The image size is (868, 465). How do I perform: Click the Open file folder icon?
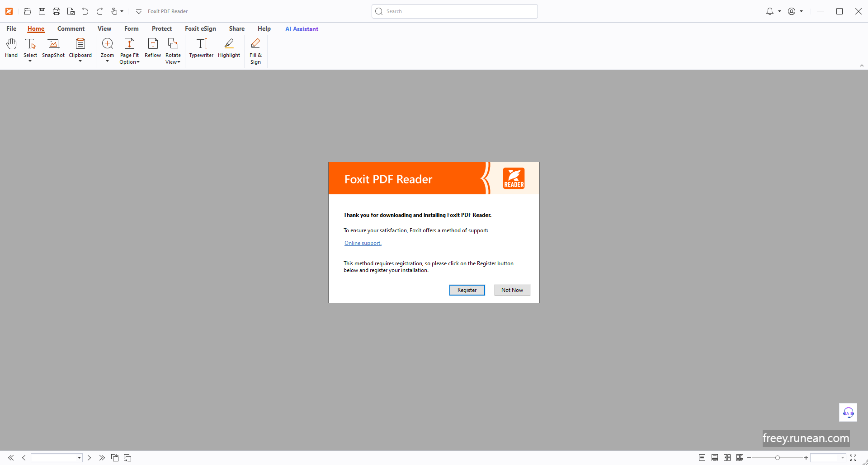(28, 11)
